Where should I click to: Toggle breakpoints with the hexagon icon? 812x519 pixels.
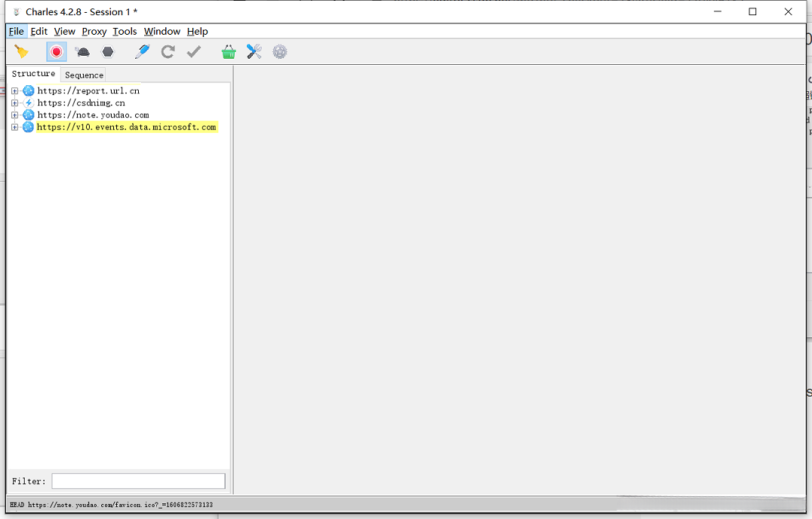click(108, 52)
